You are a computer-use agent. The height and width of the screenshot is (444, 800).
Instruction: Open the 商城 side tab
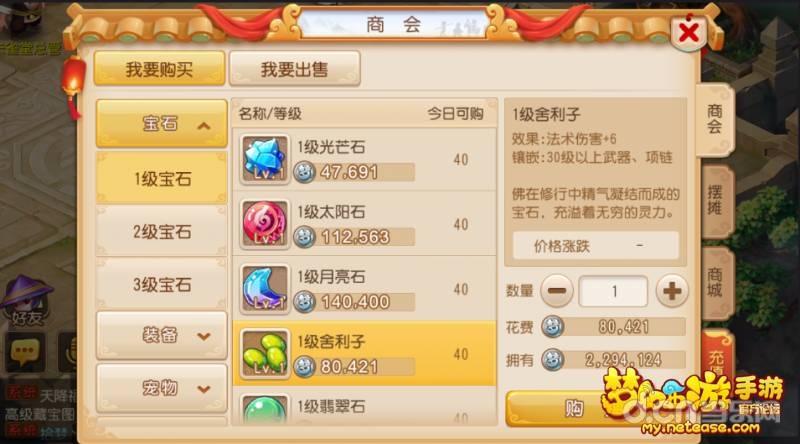716,282
